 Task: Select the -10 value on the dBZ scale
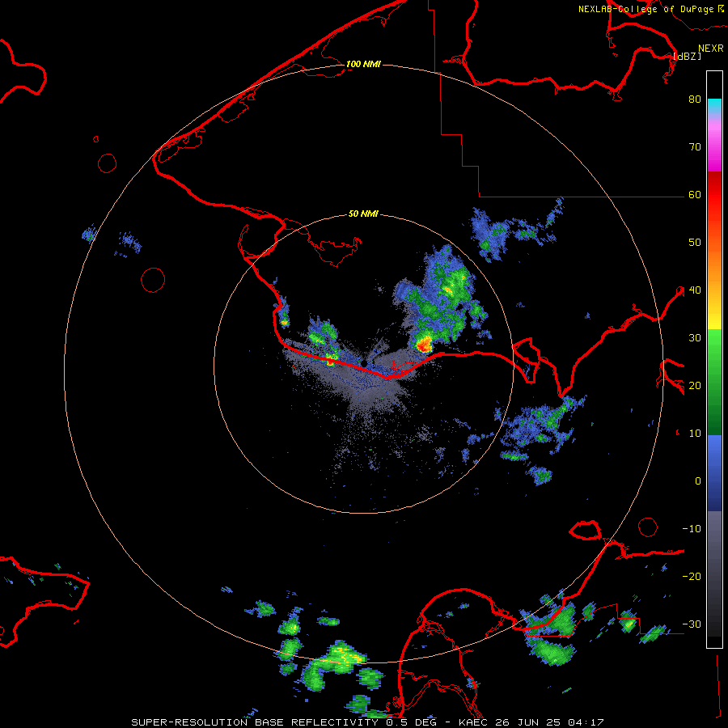(x=692, y=529)
